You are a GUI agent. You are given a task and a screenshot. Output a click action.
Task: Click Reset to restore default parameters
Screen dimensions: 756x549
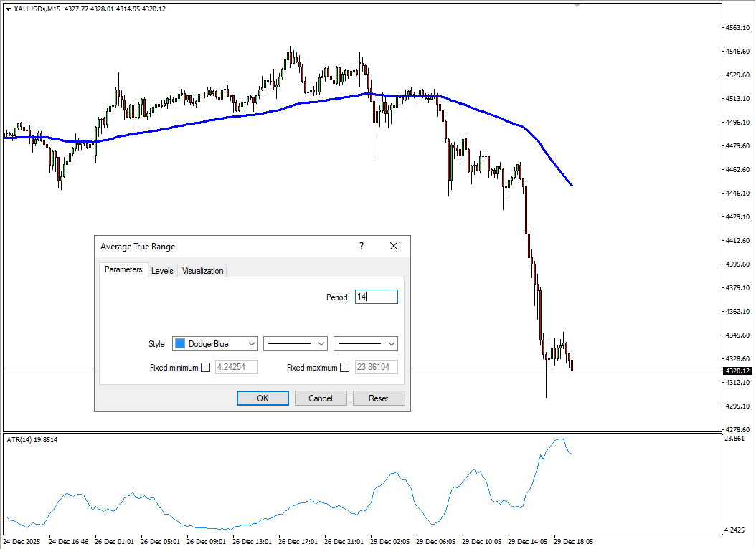[x=379, y=398]
